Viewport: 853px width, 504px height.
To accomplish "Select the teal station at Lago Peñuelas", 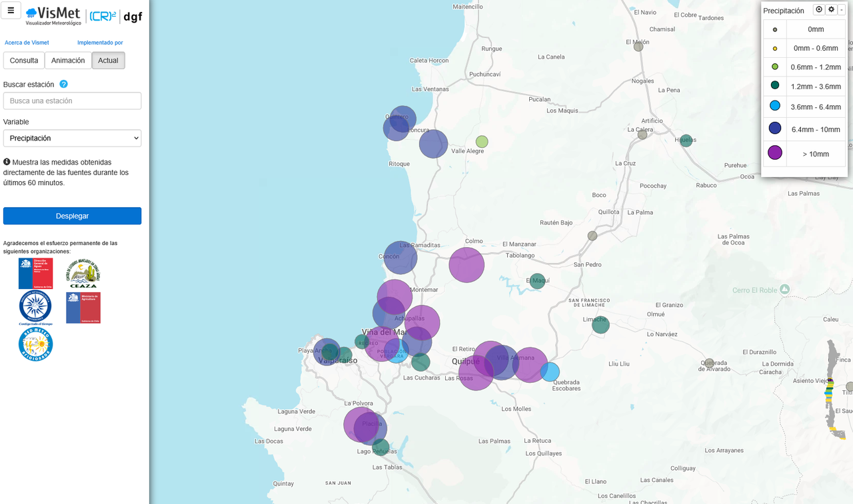I will (x=381, y=447).
